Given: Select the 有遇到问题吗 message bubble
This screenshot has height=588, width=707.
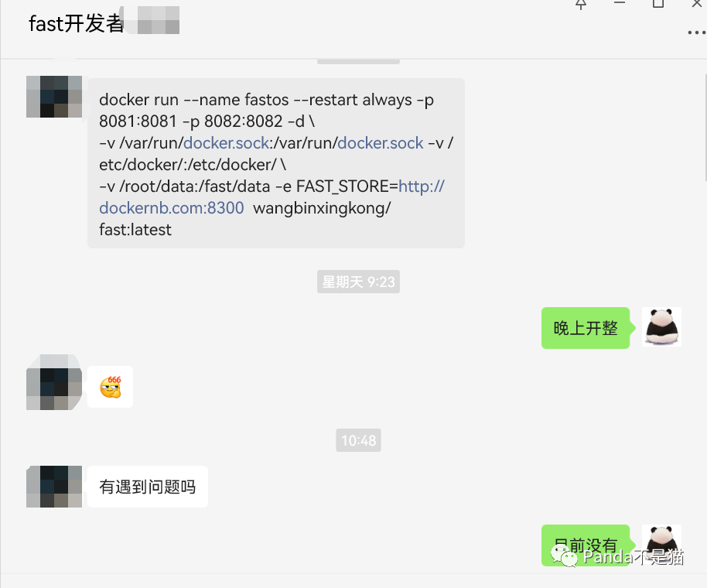Looking at the screenshot, I should point(148,487).
